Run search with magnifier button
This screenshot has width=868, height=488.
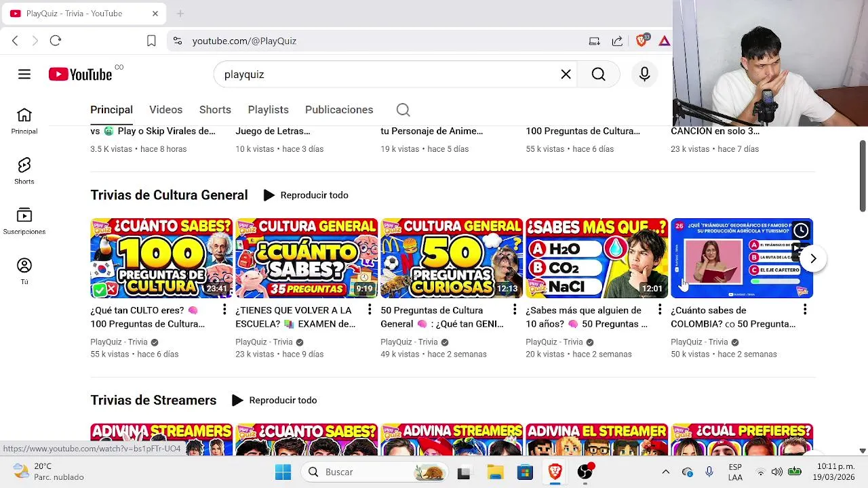point(598,75)
